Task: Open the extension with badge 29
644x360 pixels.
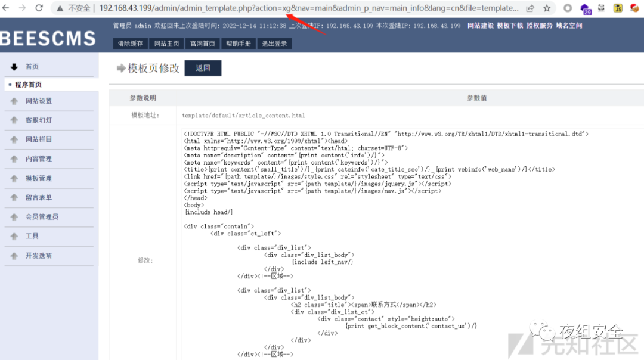Action: (586, 8)
